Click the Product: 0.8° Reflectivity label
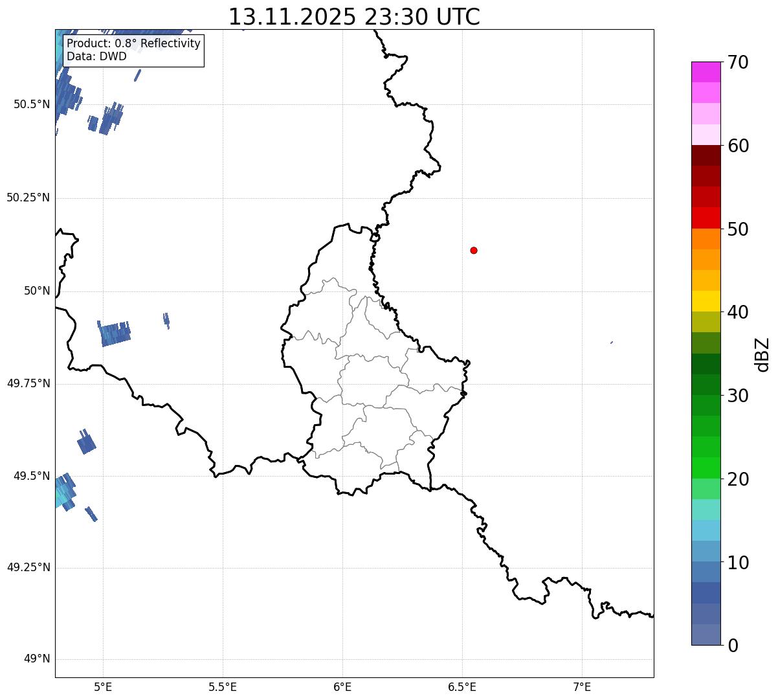 (134, 43)
